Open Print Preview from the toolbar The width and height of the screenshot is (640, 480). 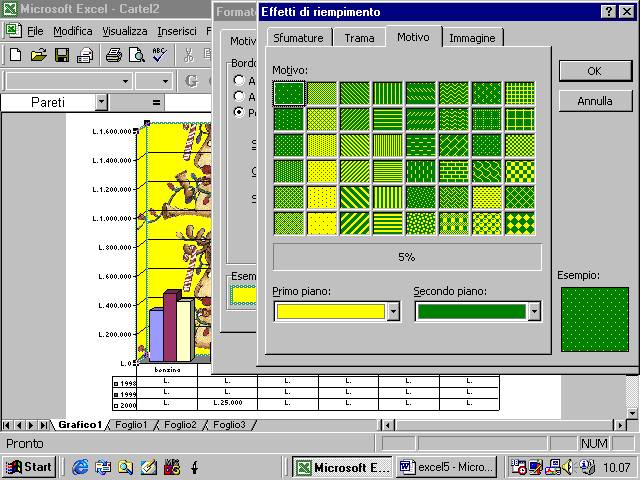(x=135, y=55)
